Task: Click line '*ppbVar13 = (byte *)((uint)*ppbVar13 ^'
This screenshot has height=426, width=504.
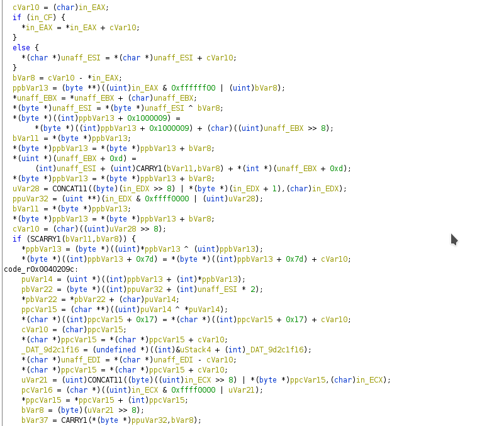Action: click(142, 249)
